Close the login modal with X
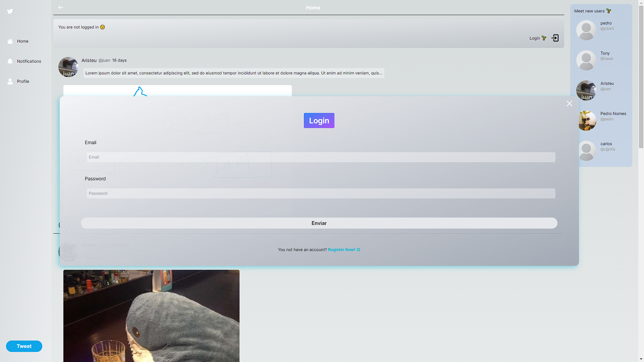644x362 pixels. pyautogui.click(x=569, y=104)
